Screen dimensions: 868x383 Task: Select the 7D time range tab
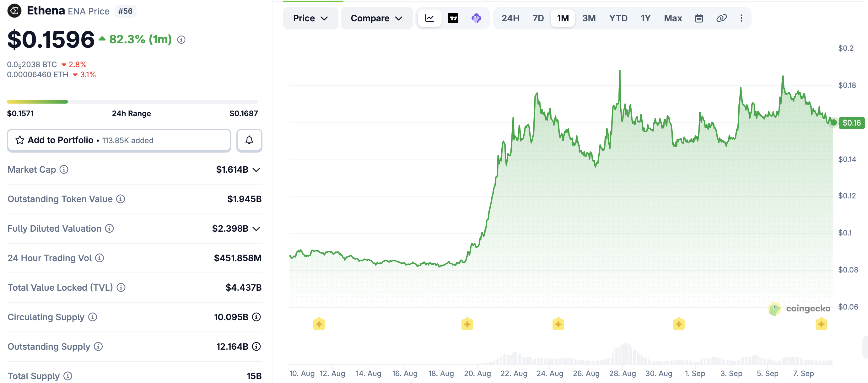(x=538, y=18)
